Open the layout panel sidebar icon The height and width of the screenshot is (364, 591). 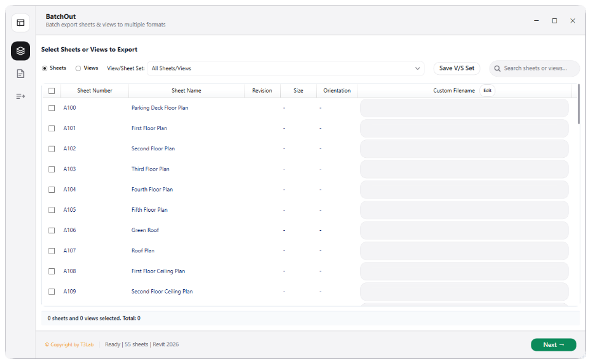(20, 23)
